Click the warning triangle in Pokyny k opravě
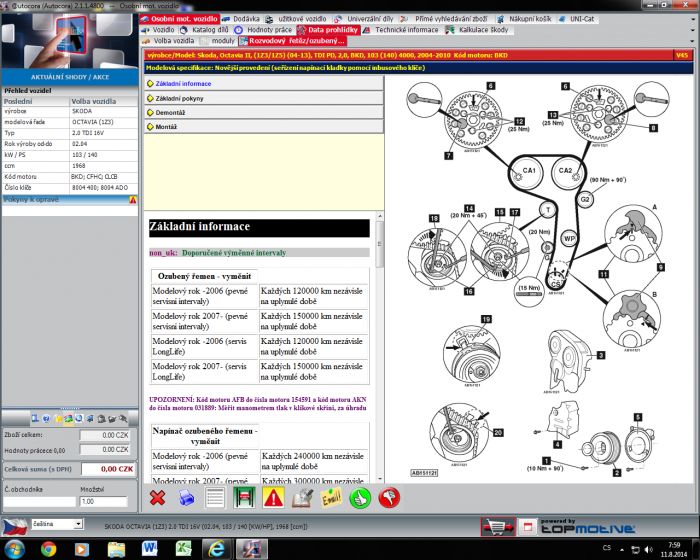Image resolution: width=700 pixels, height=560 pixels. pos(133,200)
